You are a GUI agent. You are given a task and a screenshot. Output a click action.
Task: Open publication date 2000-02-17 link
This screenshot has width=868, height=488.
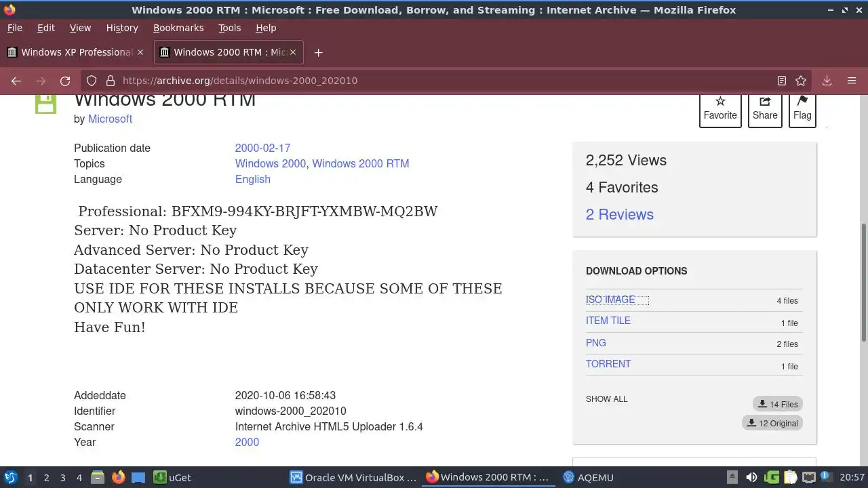(x=262, y=148)
